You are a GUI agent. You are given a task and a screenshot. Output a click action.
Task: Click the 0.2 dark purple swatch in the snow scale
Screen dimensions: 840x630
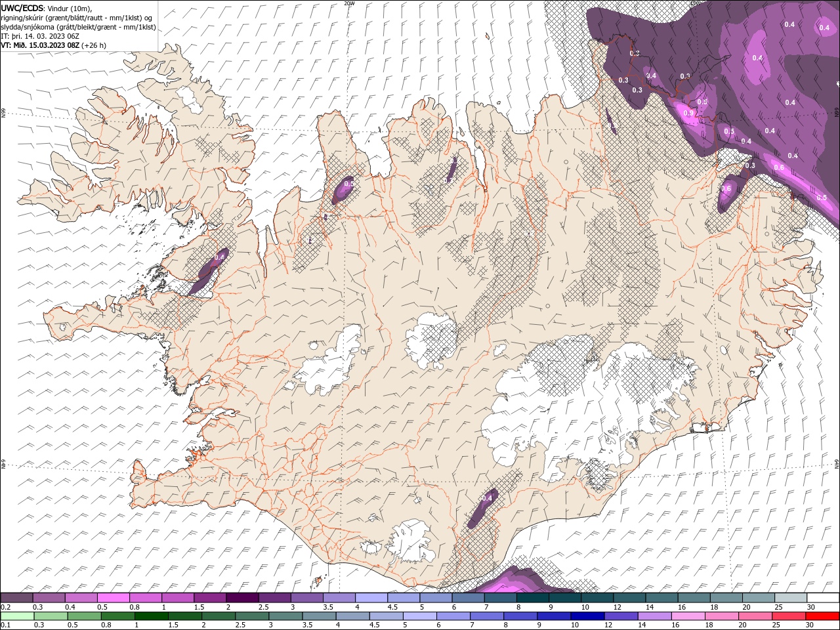(16, 598)
